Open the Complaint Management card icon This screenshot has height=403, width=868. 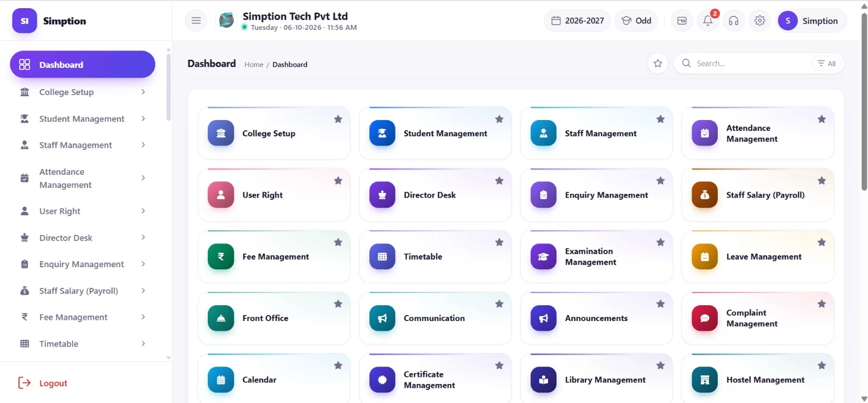(705, 318)
